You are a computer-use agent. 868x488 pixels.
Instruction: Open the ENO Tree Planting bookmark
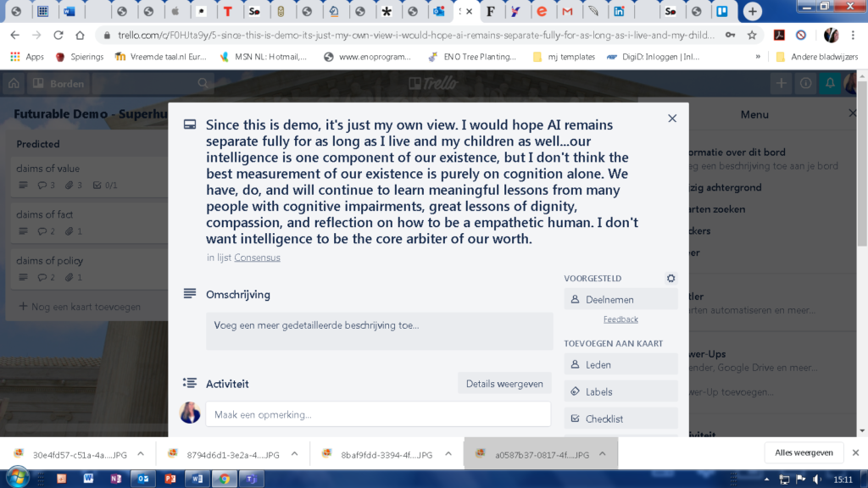point(472,57)
